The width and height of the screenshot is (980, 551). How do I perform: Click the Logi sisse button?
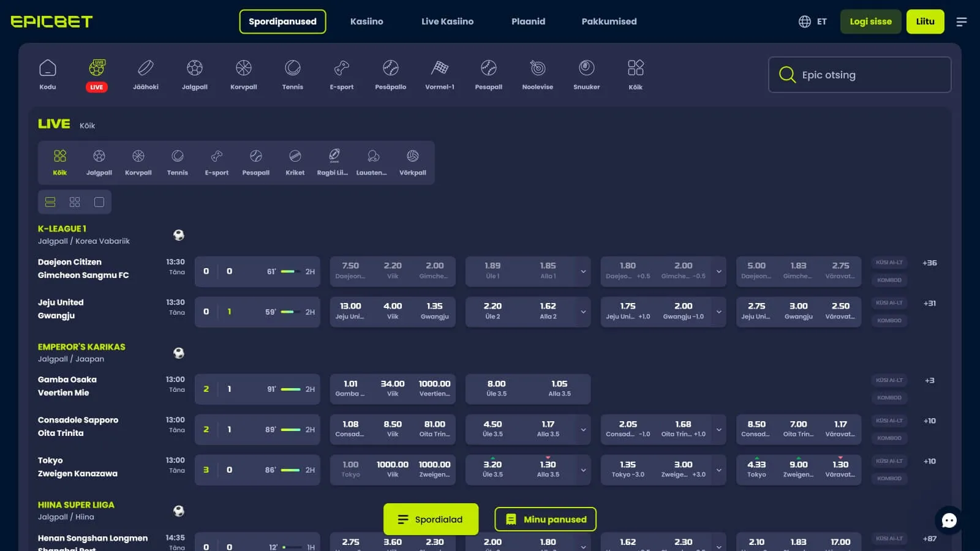pos(870,21)
